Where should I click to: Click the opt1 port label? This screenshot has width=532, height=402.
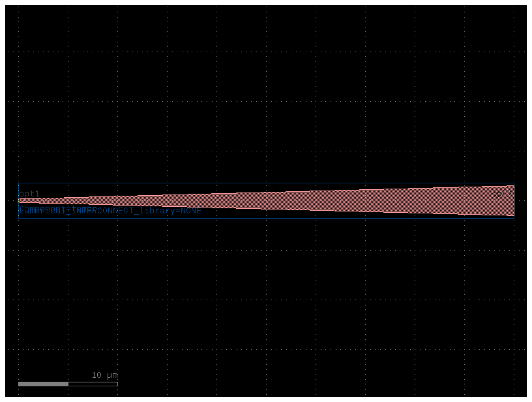pyautogui.click(x=29, y=194)
